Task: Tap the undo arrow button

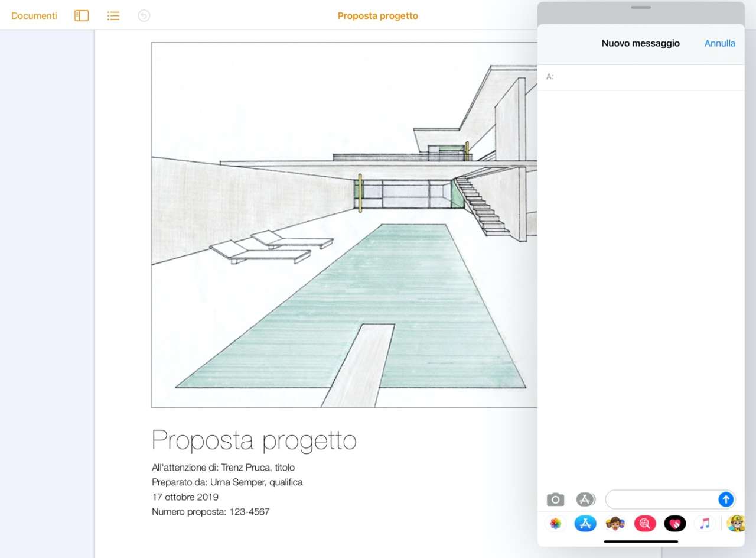Action: tap(144, 16)
